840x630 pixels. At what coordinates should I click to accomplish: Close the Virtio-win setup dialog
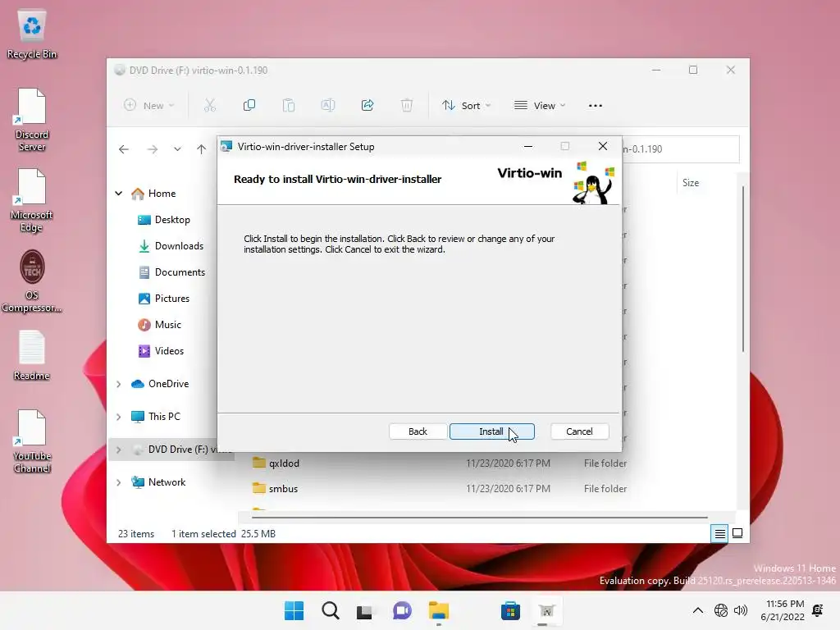point(603,146)
